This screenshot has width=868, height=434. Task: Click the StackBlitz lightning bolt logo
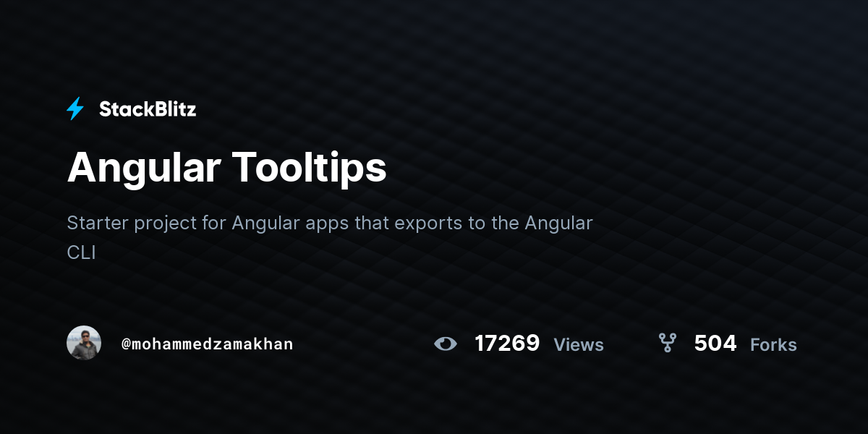click(75, 109)
